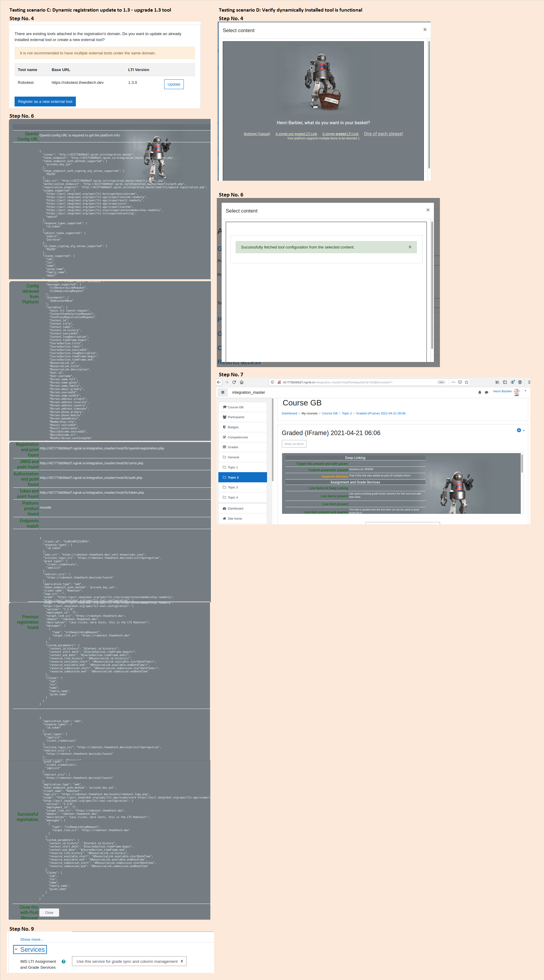Click the integration_master site name
Screen dimensions: 544x980
tap(249, 392)
